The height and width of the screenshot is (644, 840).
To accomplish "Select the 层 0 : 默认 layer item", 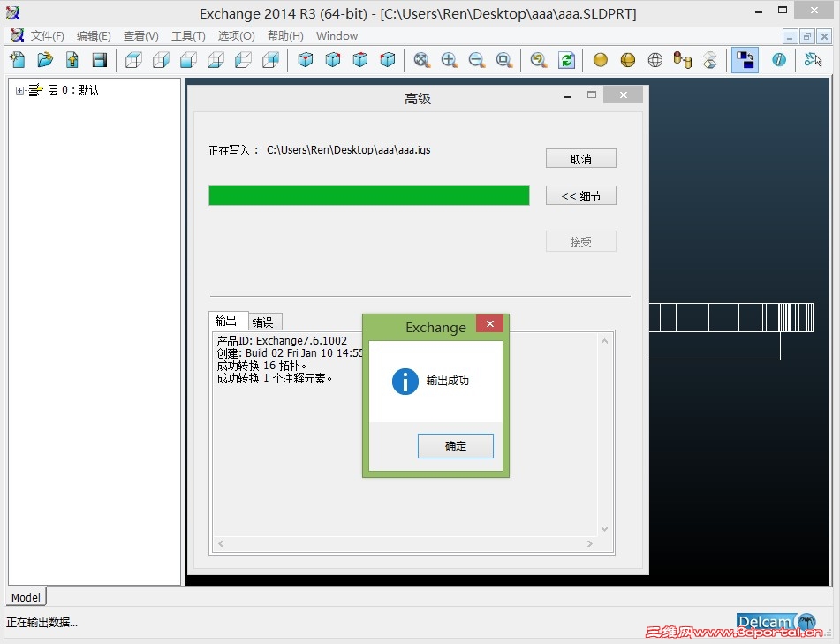I will tap(72, 90).
